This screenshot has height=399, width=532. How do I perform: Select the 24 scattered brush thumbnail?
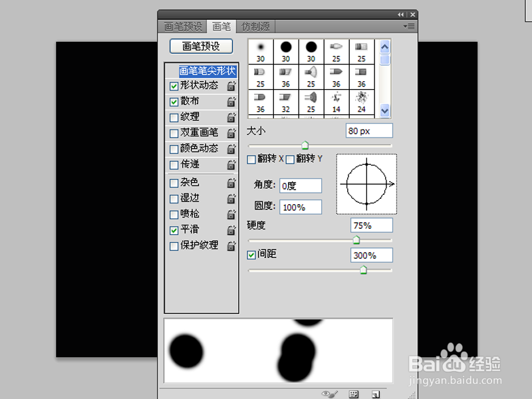click(x=362, y=102)
